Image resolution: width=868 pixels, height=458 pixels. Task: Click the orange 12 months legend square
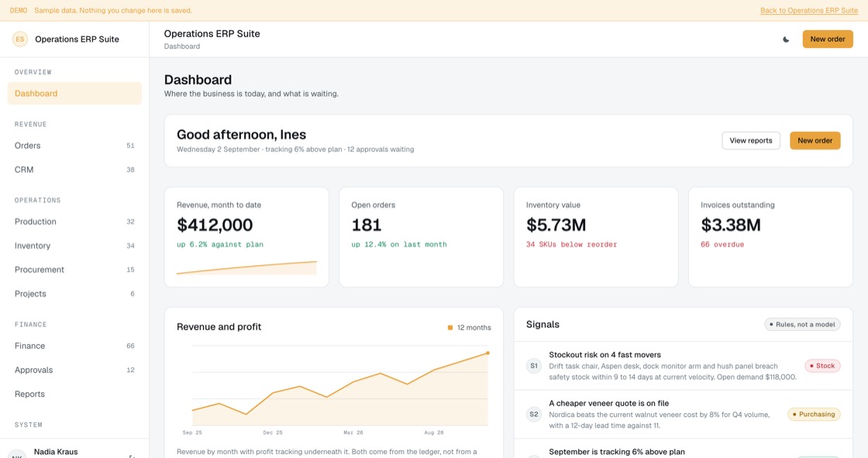tap(450, 328)
